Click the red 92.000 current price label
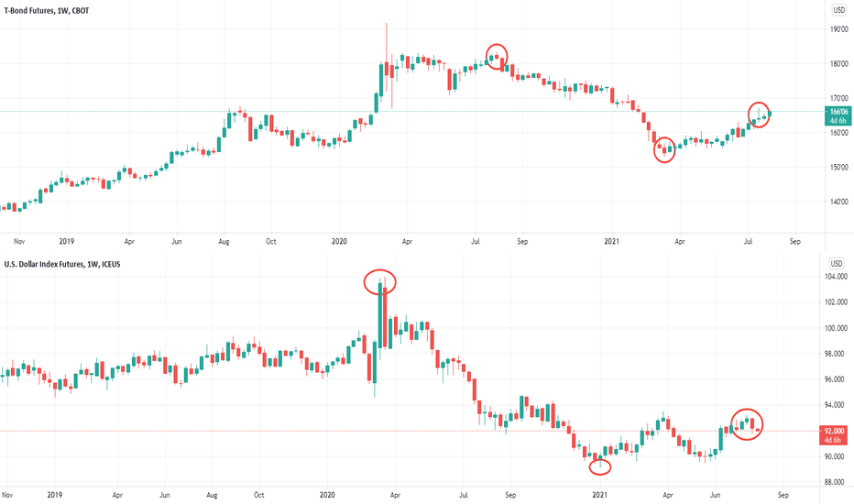The image size is (854, 504). coord(833,435)
